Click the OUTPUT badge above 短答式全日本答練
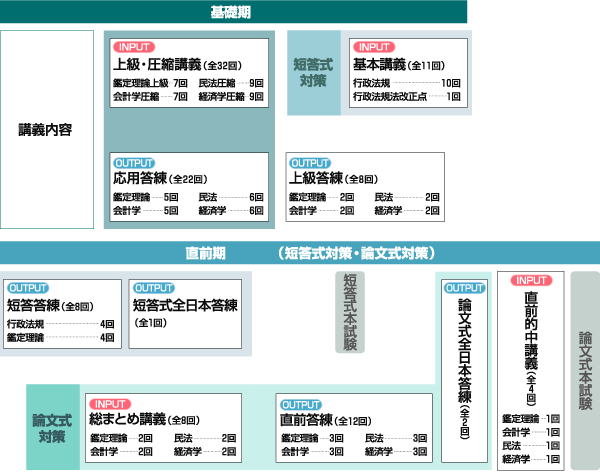Screen dimensions: 600x475 pos(154,288)
